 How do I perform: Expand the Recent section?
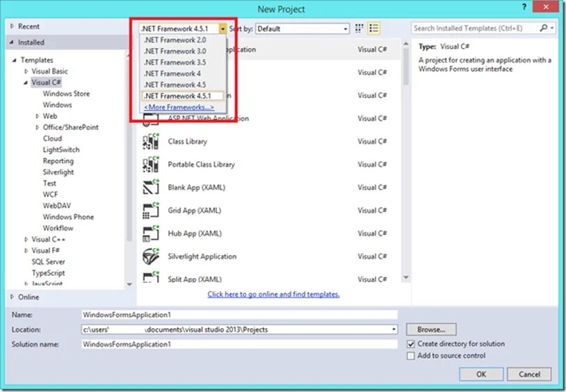click(12, 26)
